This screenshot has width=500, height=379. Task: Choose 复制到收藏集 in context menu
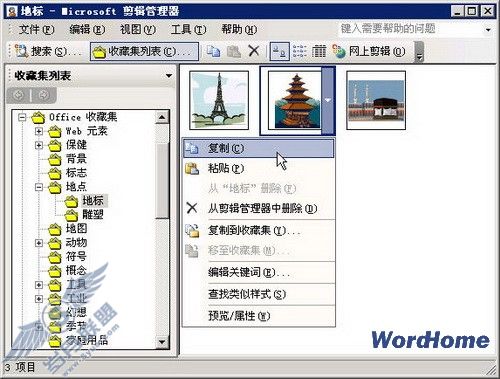coord(259,230)
